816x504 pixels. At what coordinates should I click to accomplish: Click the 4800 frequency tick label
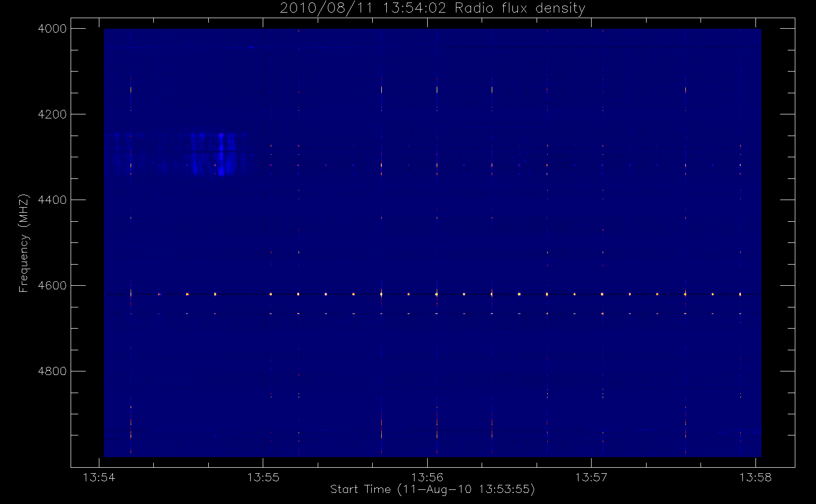coord(52,371)
